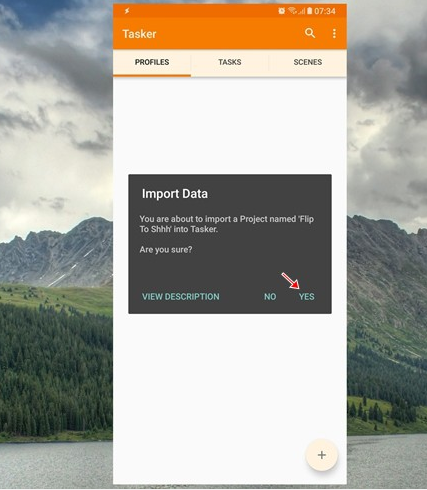Tap the Wi-Fi status bar icon
Screen dimensions: 427x490
tap(292, 11)
